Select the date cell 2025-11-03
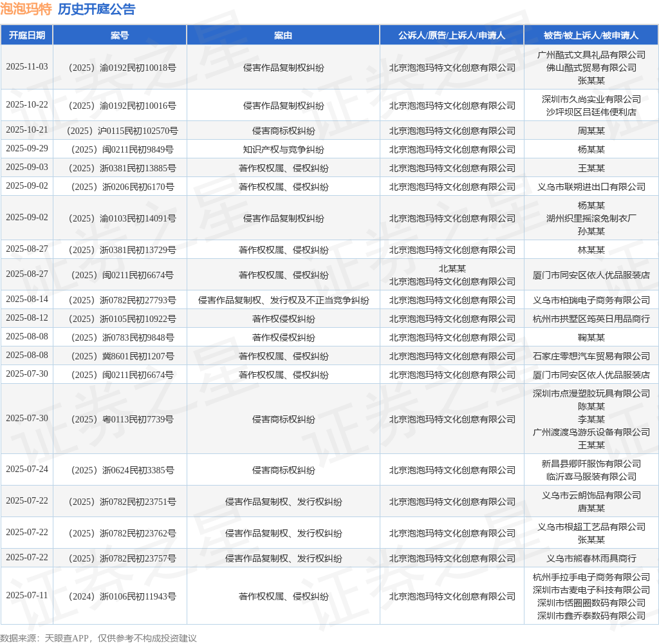 (x=27, y=67)
